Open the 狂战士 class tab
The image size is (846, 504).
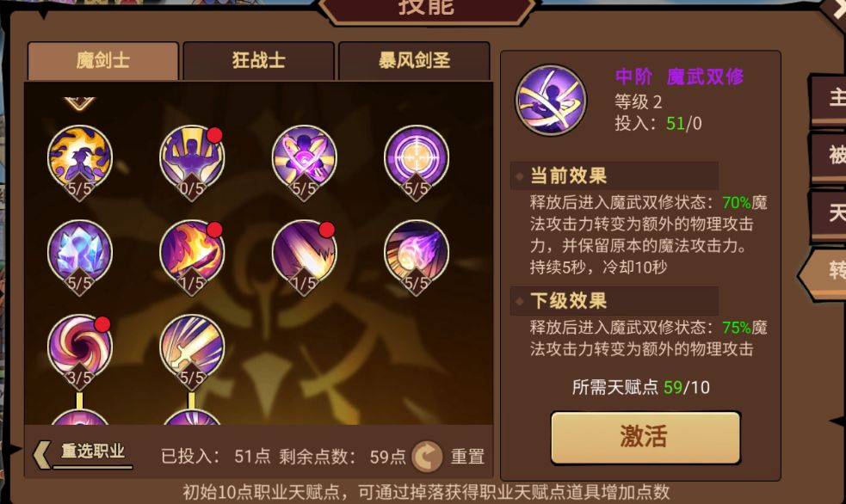click(258, 61)
